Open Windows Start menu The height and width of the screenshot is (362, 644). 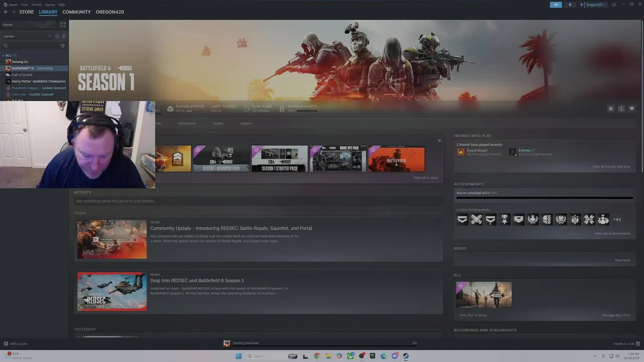(x=238, y=356)
